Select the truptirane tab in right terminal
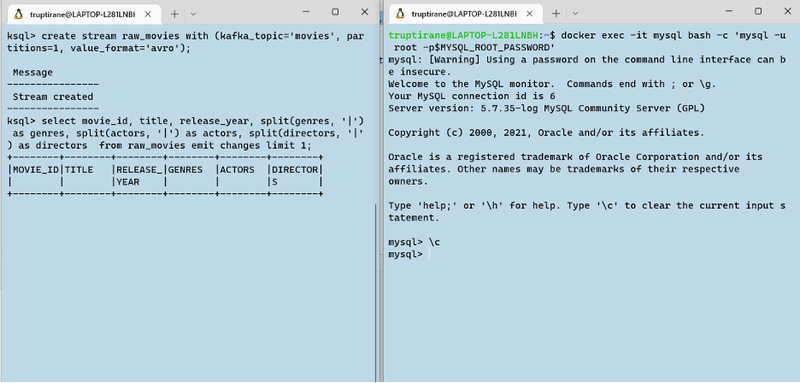800x383 pixels. (465, 14)
